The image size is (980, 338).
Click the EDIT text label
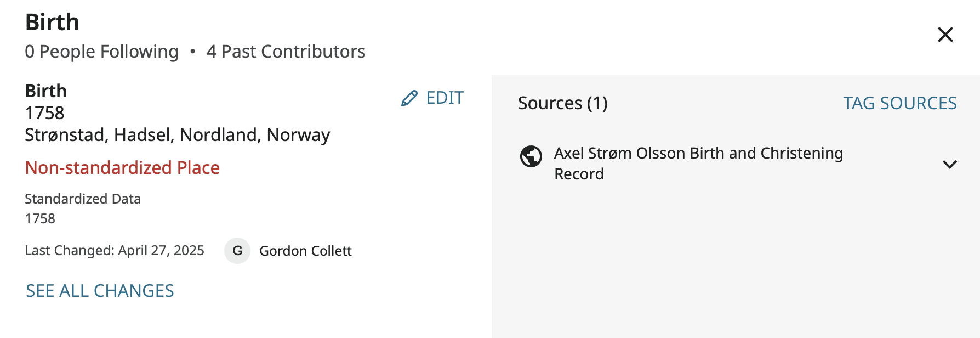445,98
